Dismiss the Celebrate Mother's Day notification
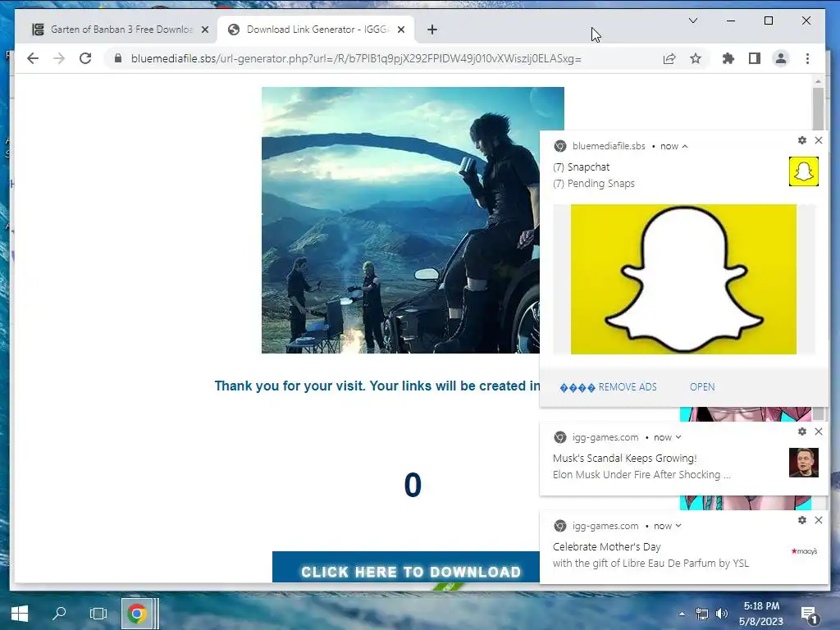Screen dimensions: 840x630 coord(819,520)
